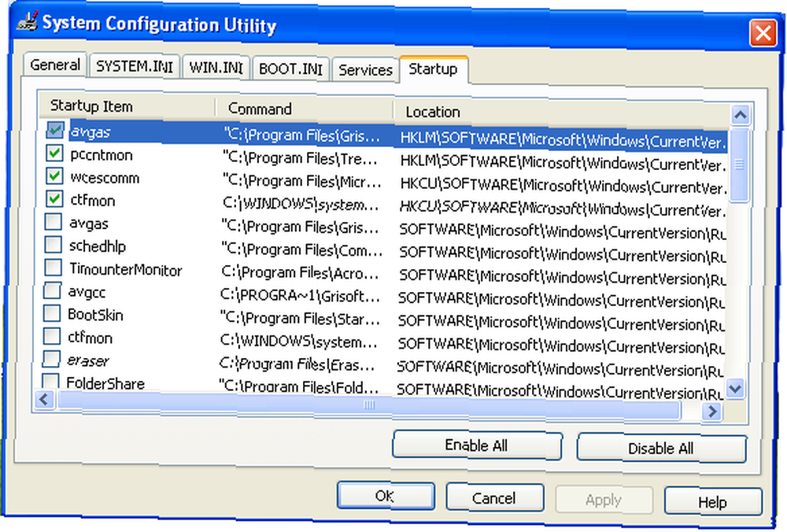Select the Startup tab
The image size is (787, 532).
[x=433, y=68]
